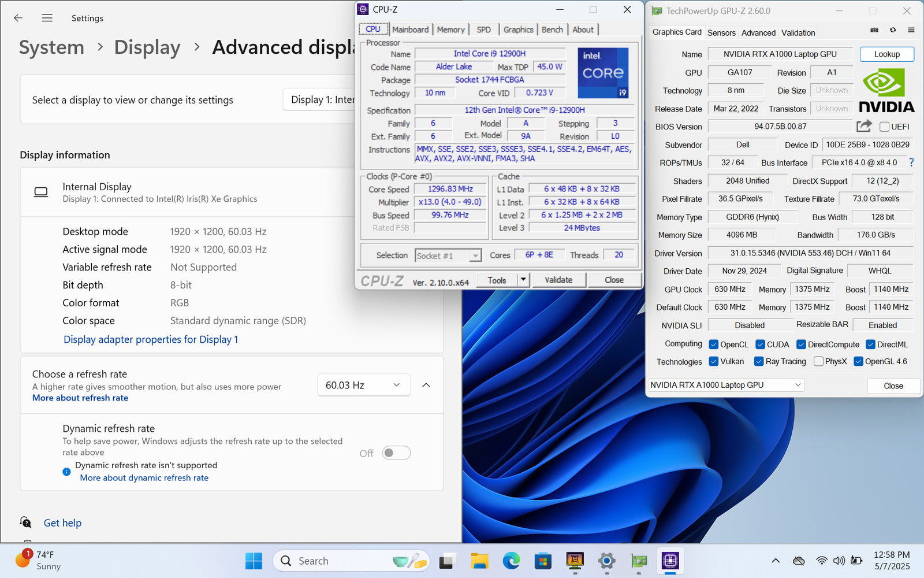
Task: Switch to CPU-Z Mainboard tab
Action: (x=410, y=29)
